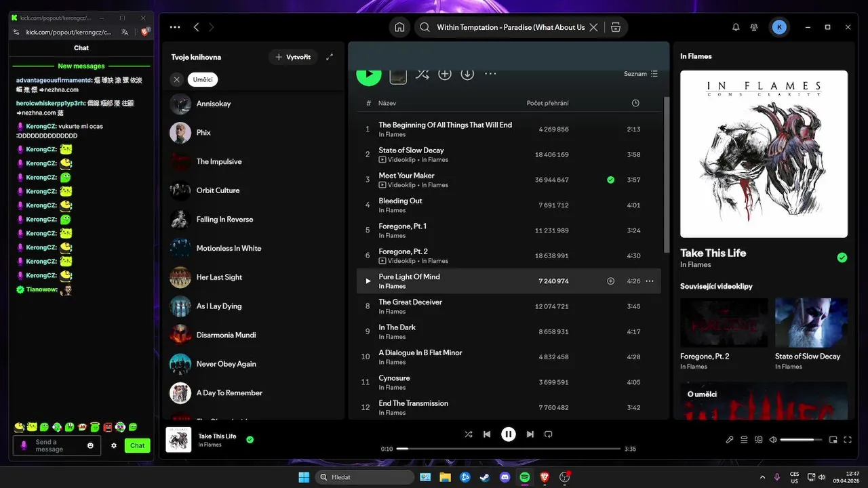Open connect to a device icon
Screen dimensions: 868x488
click(x=759, y=440)
